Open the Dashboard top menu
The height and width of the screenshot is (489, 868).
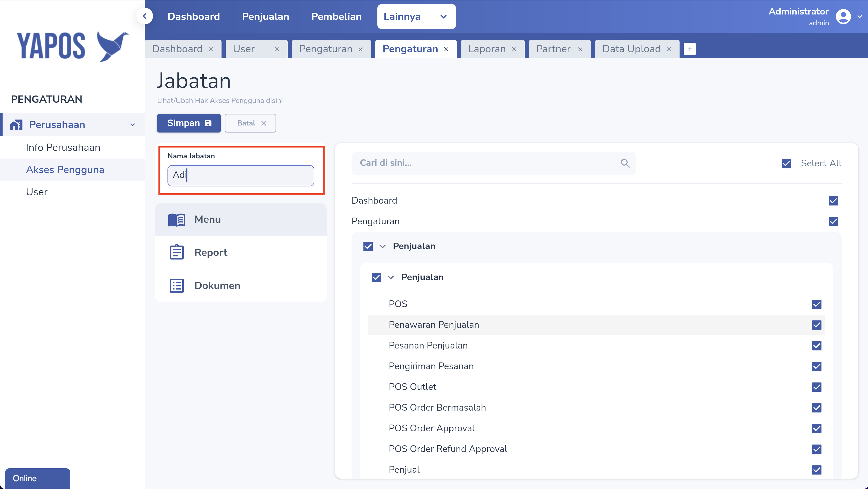[194, 17]
